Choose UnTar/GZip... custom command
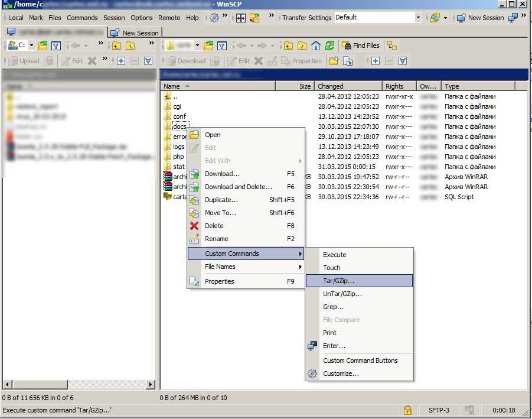 [360, 294]
